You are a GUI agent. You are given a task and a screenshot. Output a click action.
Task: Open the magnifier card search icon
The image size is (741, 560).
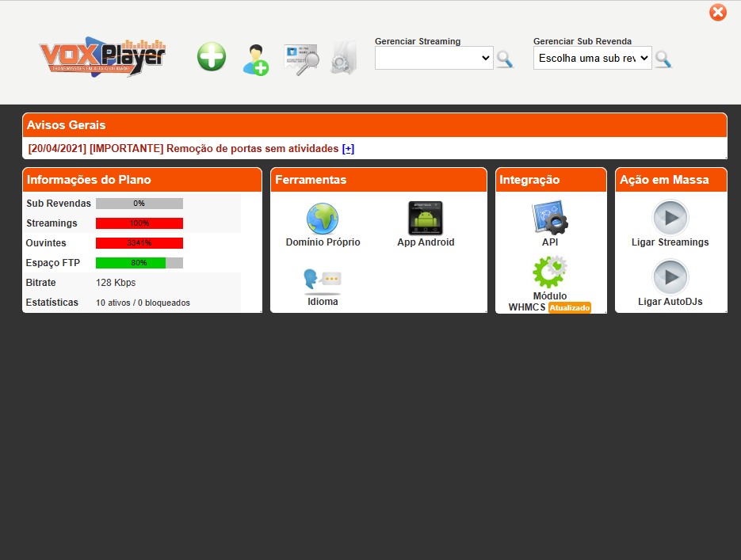click(x=301, y=59)
